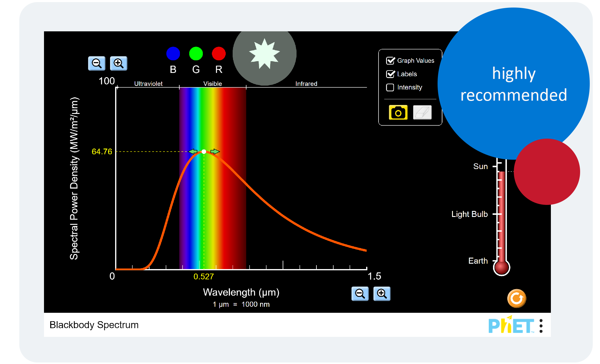Click the blue B color indicator
Image resolution: width=600 pixels, height=364 pixels.
pos(173,54)
